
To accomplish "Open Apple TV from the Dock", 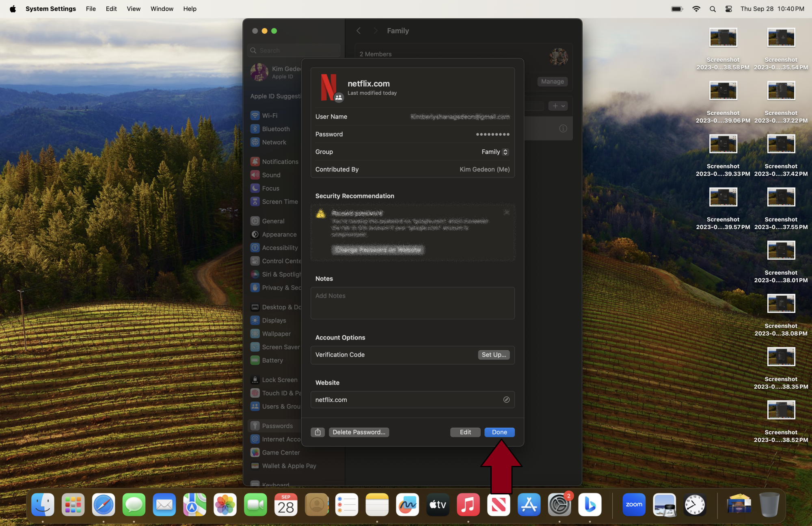I will click(x=438, y=505).
